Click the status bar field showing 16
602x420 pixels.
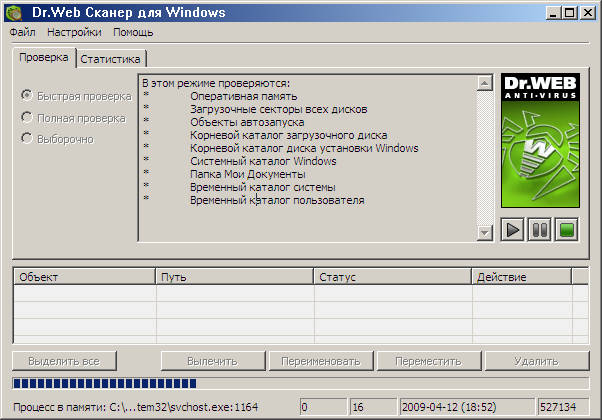point(373,407)
